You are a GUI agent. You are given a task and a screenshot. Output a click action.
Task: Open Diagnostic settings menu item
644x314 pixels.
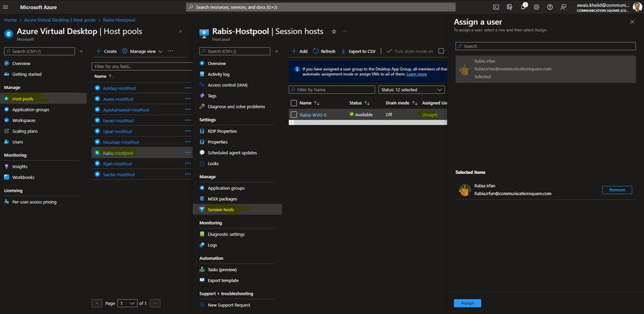227,234
